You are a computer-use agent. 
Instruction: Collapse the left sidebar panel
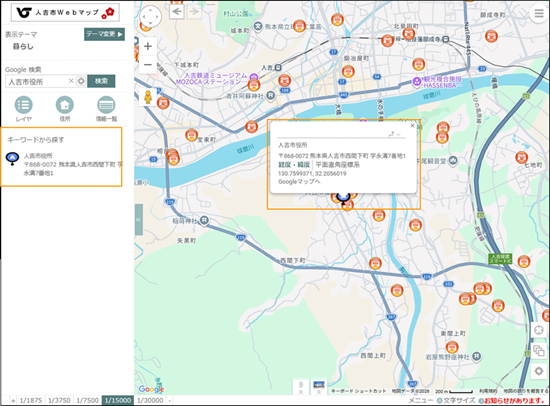pos(139,220)
